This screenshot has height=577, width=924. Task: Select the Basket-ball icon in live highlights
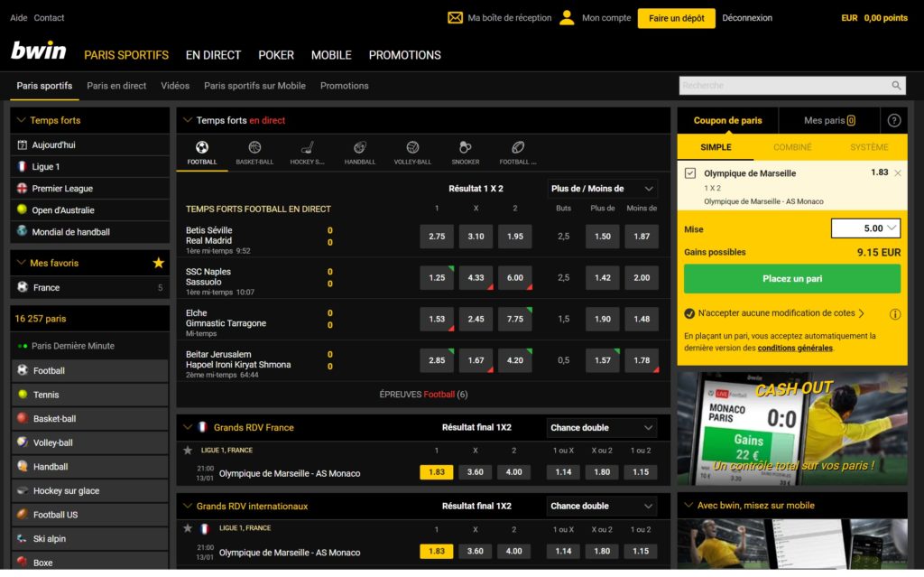(x=254, y=147)
